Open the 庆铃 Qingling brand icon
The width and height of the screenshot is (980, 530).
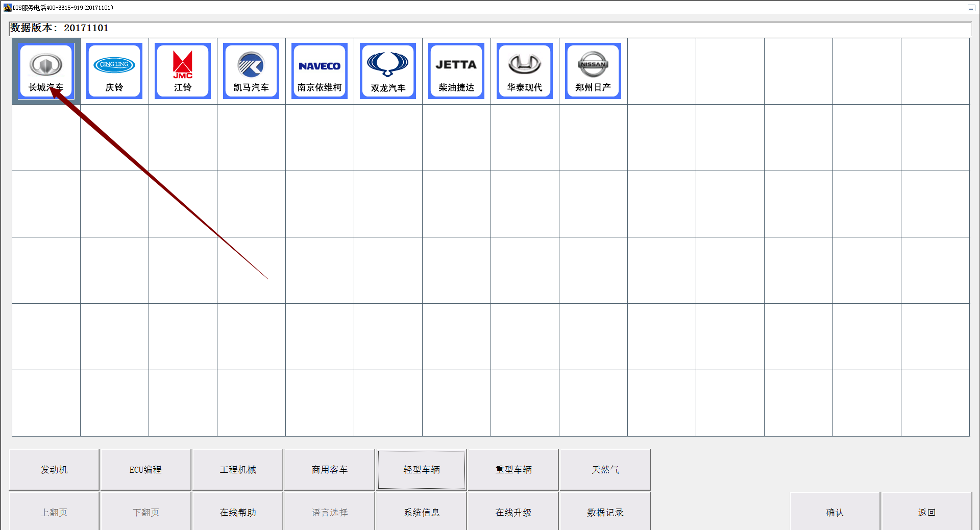click(x=114, y=71)
